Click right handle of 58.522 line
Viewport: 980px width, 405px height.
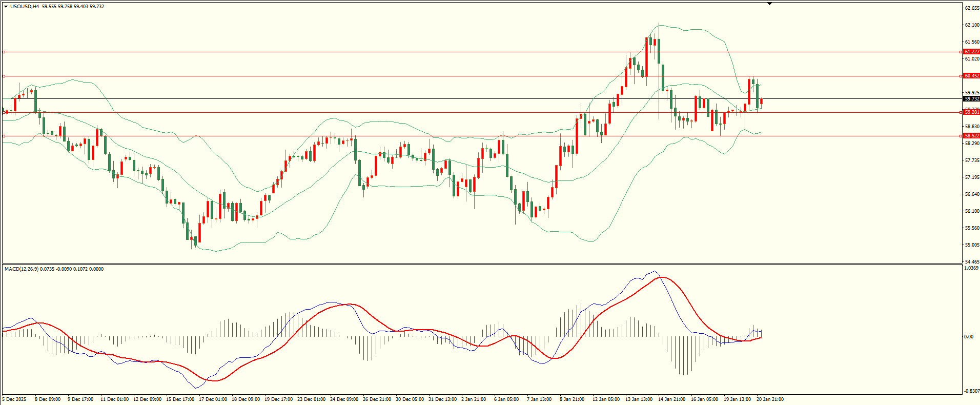[961, 136]
